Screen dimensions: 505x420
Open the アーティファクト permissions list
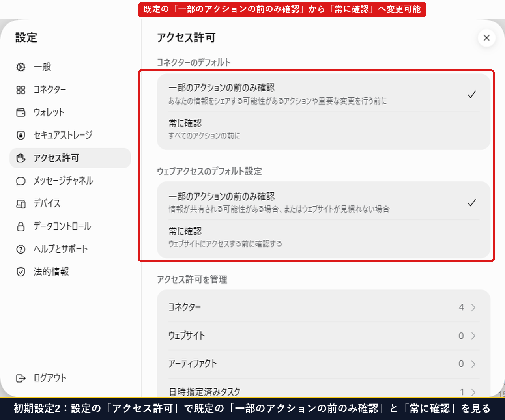coord(324,364)
